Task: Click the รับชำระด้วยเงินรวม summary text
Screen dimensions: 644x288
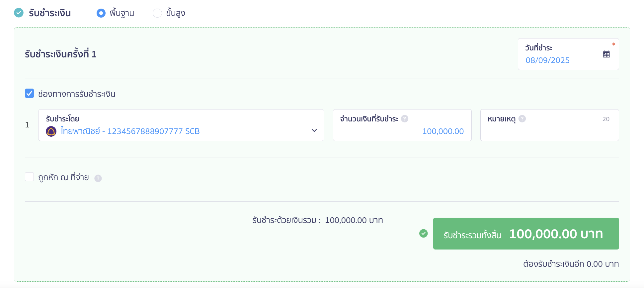Action: [317, 220]
